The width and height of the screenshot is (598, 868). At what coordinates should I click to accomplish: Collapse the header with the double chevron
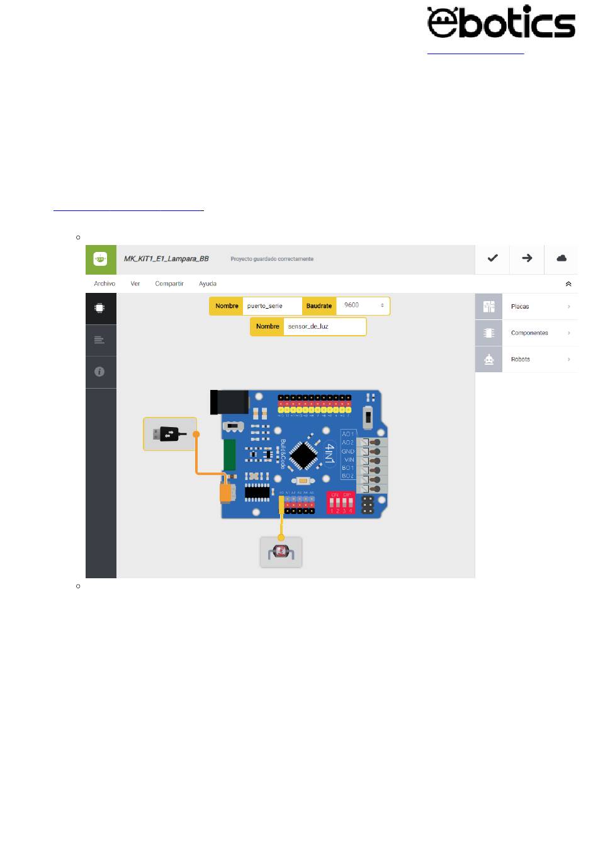tap(568, 284)
